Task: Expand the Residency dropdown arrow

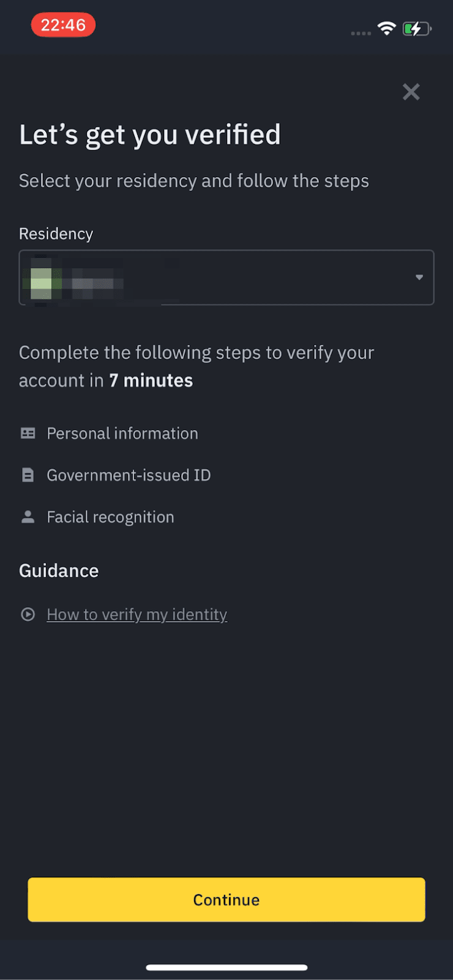Action: [x=419, y=277]
